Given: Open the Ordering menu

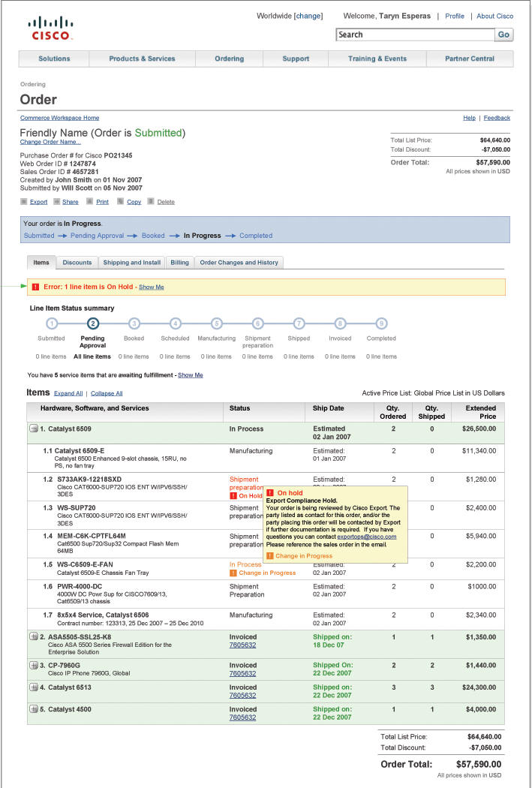Looking at the screenshot, I should 229,59.
